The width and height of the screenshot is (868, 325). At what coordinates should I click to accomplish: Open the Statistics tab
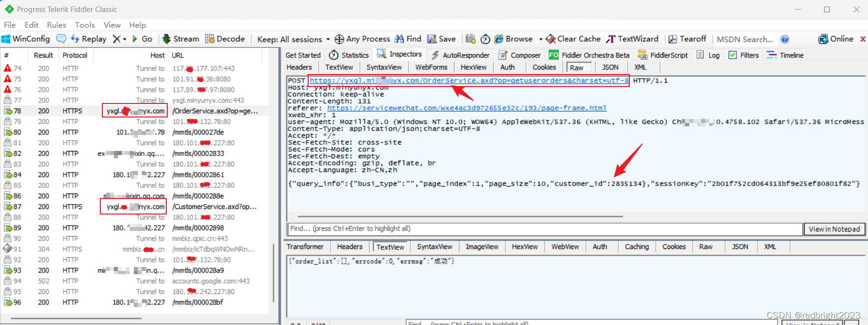pyautogui.click(x=349, y=55)
